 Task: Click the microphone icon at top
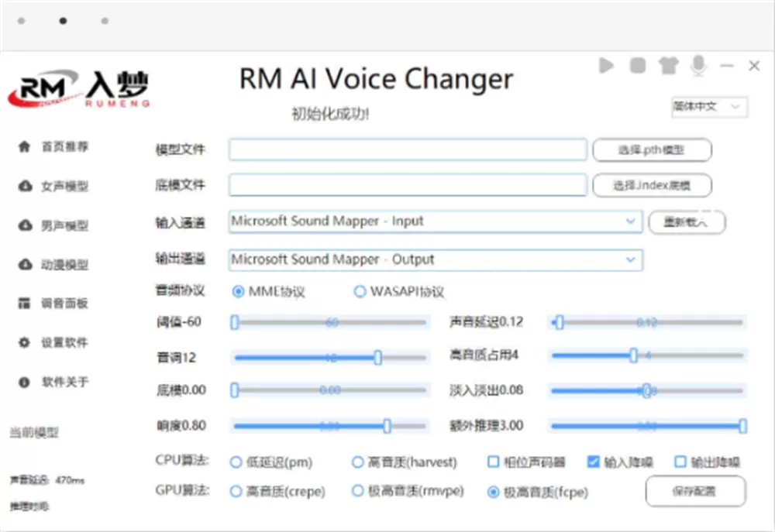[698, 65]
